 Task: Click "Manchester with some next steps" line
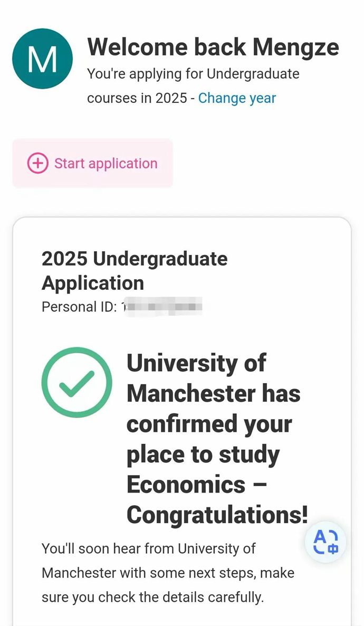168,573
